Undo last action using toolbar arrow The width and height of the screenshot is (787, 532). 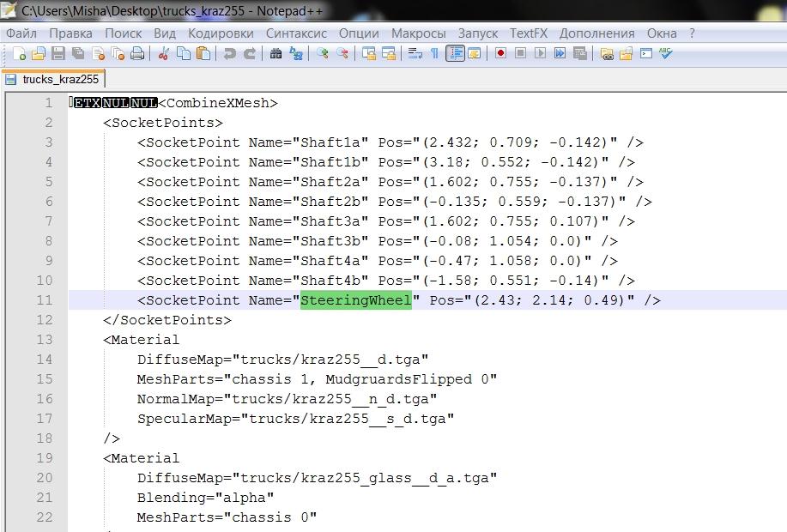[229, 53]
